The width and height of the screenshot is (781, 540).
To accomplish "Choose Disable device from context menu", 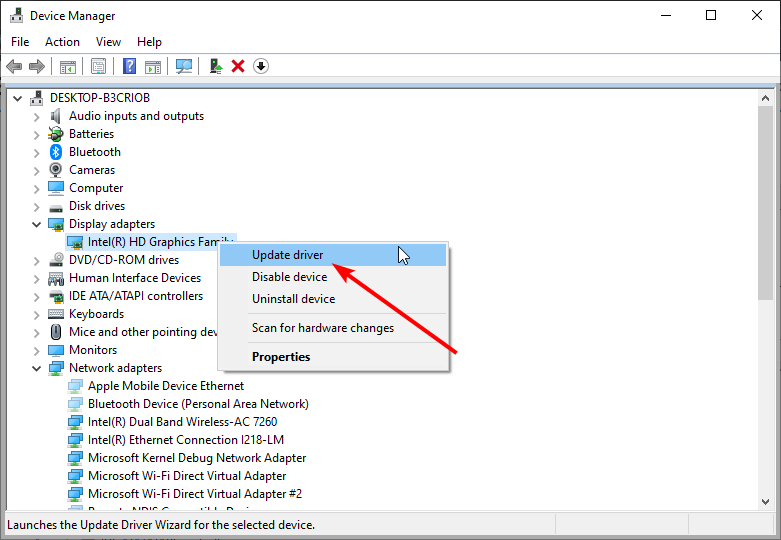I will pos(333,277).
